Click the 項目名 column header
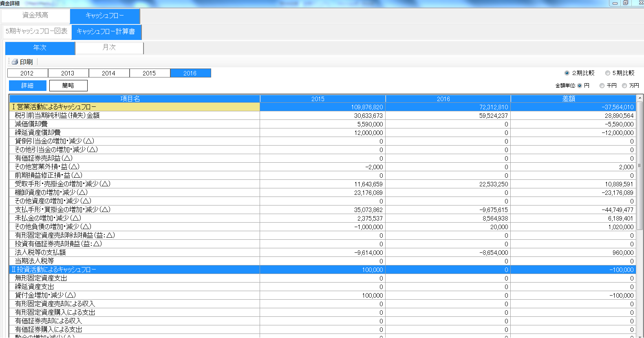 [x=130, y=99]
